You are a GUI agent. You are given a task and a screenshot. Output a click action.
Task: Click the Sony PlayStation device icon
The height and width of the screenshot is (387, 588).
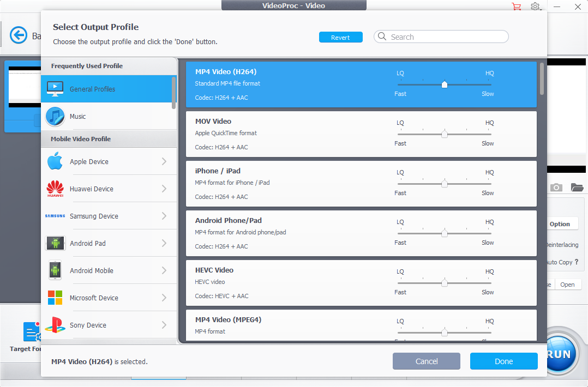tap(55, 325)
